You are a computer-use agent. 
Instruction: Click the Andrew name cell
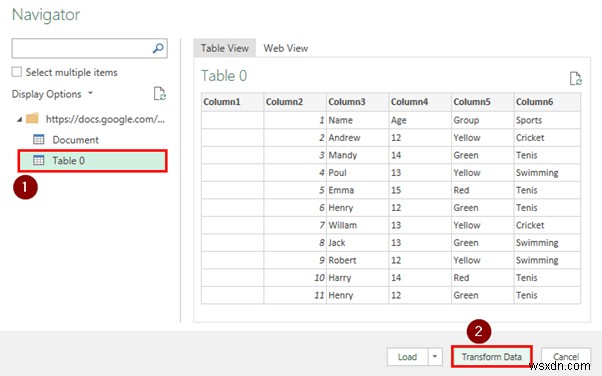(357, 137)
